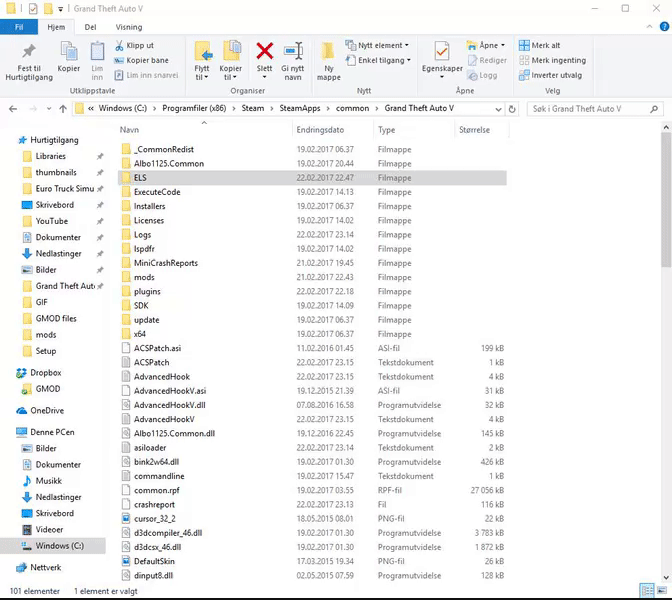Viewport: 672px width, 600px height.
Task: Click scrollbar down arrow of file list
Action: 666,577
